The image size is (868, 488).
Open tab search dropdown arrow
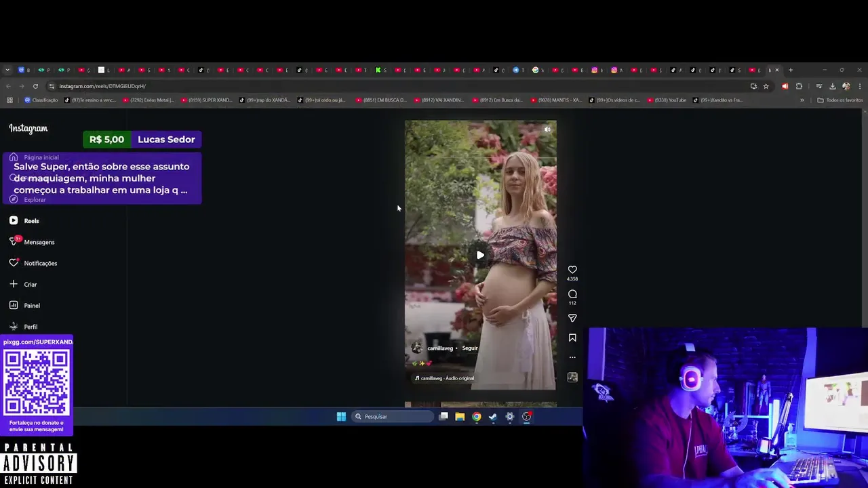click(x=7, y=70)
